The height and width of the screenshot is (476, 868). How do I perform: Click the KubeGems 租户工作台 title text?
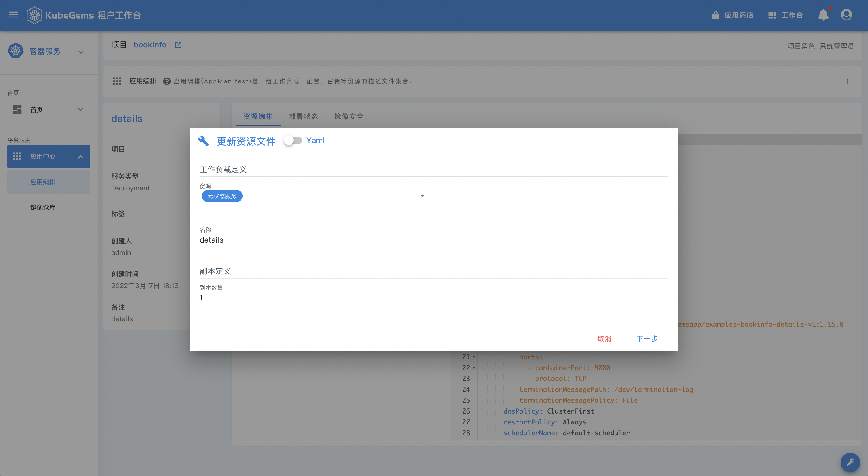(x=93, y=15)
